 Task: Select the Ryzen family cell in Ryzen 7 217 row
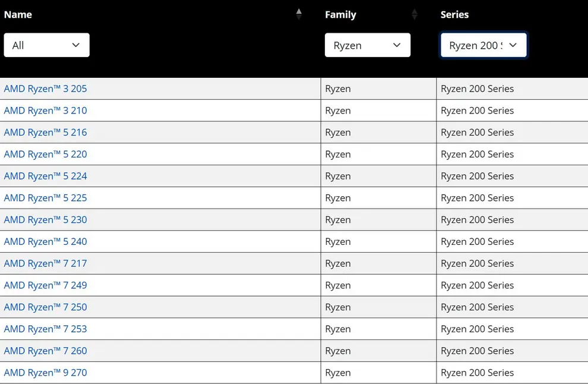pyautogui.click(x=379, y=263)
